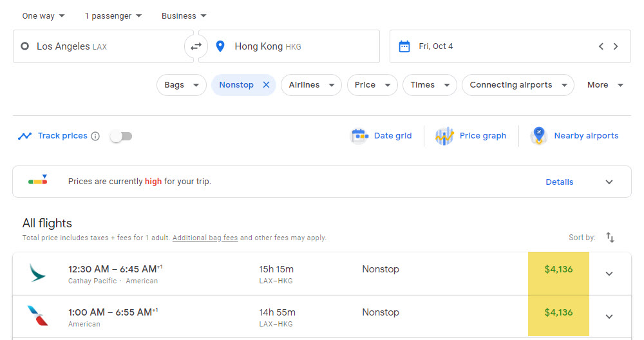The width and height of the screenshot is (644, 340).
Task: Open the Airlines filter menu
Action: [311, 85]
